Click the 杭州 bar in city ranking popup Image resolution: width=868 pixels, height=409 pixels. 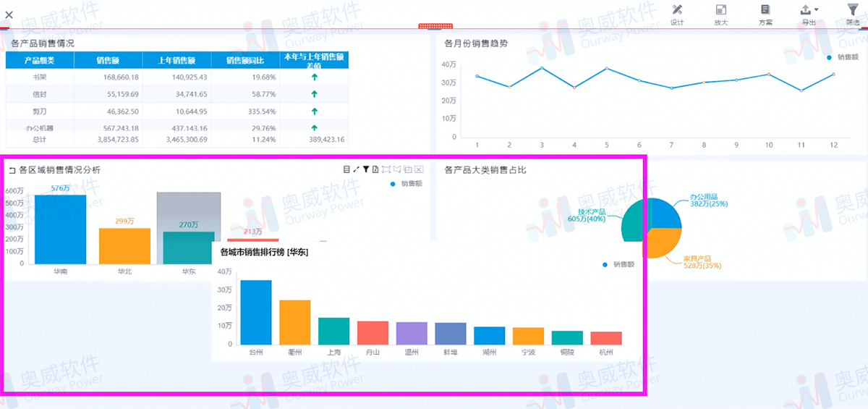click(x=606, y=338)
